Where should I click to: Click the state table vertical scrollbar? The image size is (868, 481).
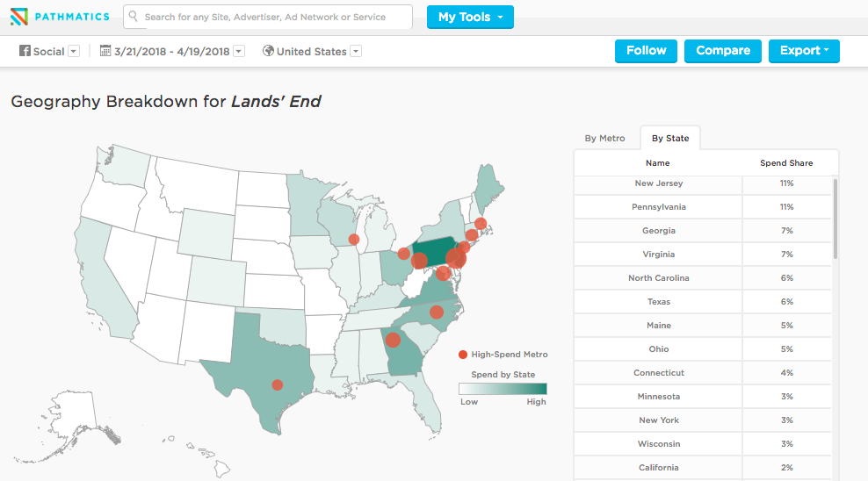point(835,219)
